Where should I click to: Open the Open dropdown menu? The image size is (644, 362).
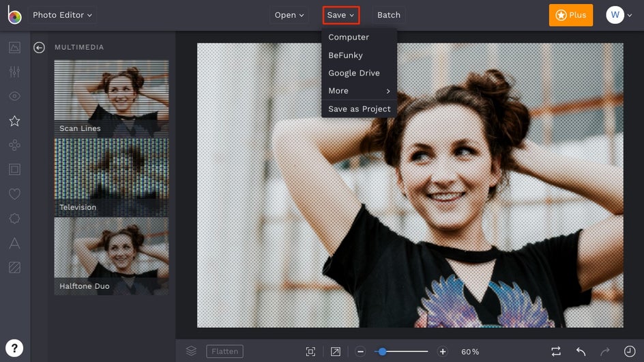coord(289,15)
